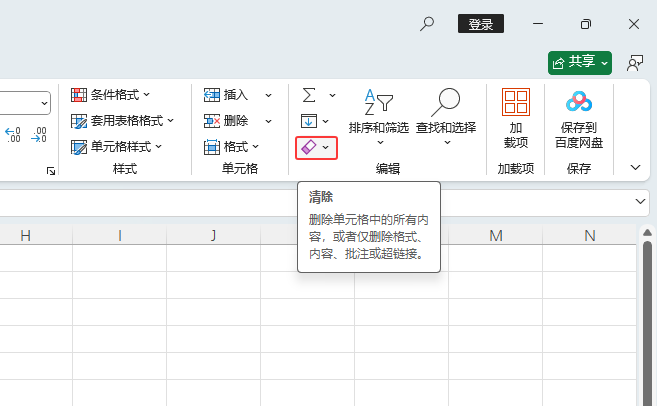657x406 pixels.
Task: Open the Delete (删除) cells dropdown arrow
Action: pyautogui.click(x=268, y=121)
